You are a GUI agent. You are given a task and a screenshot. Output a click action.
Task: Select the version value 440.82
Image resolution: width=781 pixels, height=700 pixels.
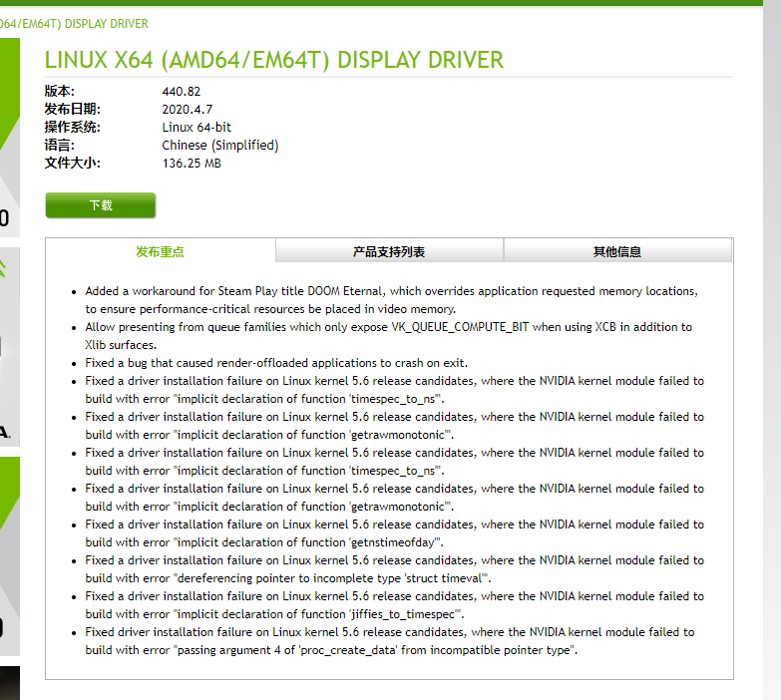[x=182, y=92]
